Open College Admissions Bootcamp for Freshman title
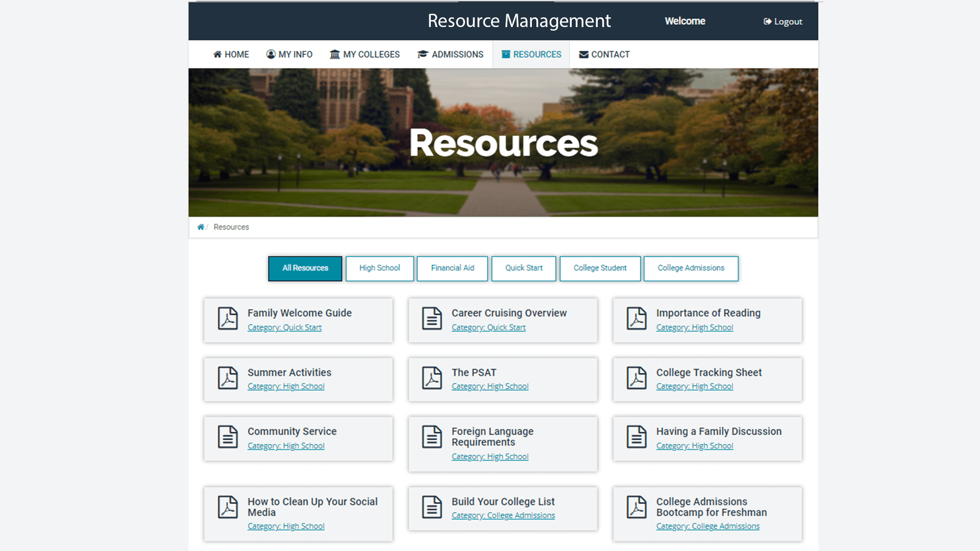This screenshot has height=551, width=980. [712, 507]
